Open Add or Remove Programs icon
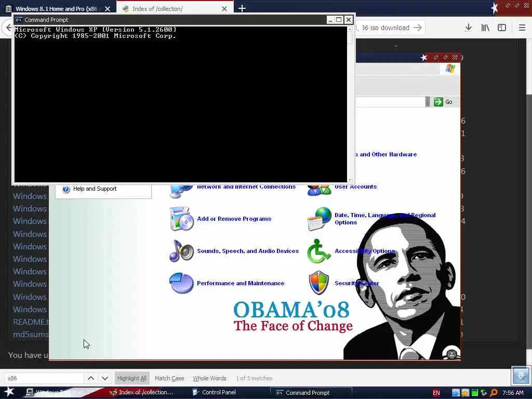Screen dimensions: 532x399 (181, 219)
